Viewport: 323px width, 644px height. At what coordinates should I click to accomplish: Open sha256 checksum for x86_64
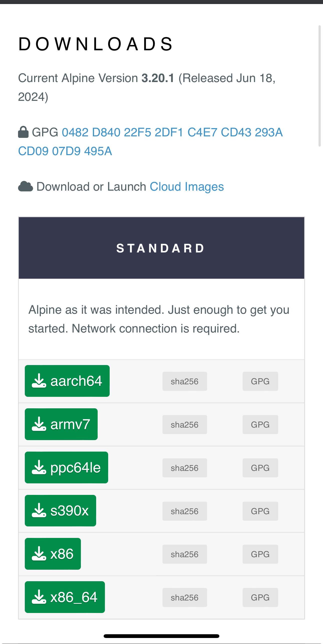pyautogui.click(x=185, y=597)
